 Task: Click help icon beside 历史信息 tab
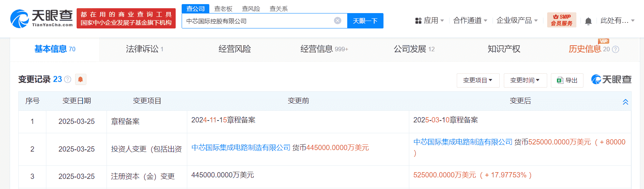coord(616,49)
